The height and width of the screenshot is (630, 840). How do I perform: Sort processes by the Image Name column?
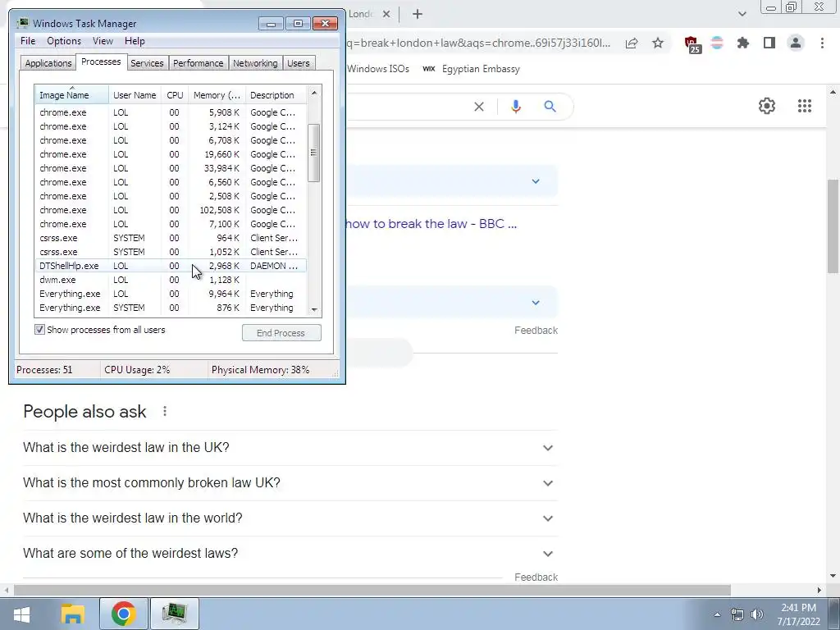[x=72, y=95]
